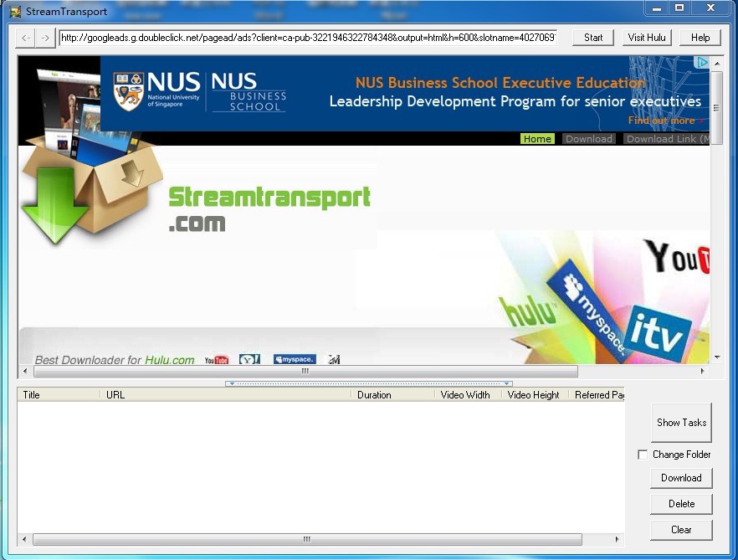The height and width of the screenshot is (560, 738).
Task: Click the splitter bar's left collapse arrow
Action: tap(228, 383)
